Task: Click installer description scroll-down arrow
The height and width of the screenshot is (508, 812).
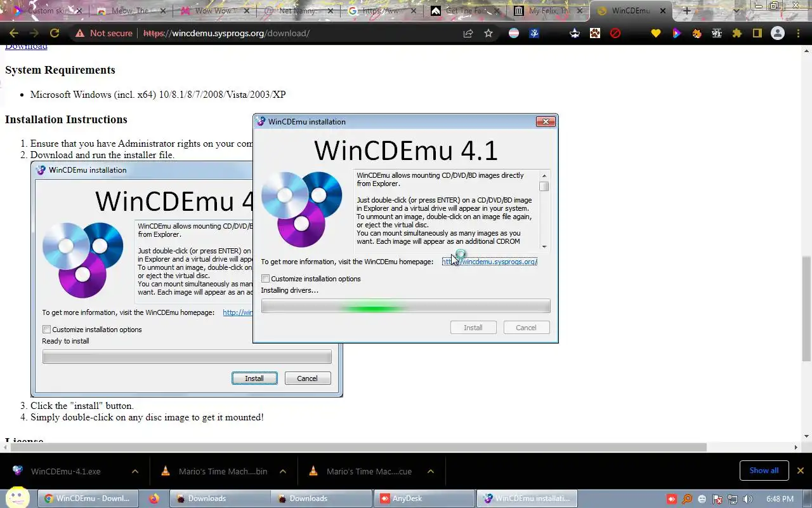Action: click(544, 246)
